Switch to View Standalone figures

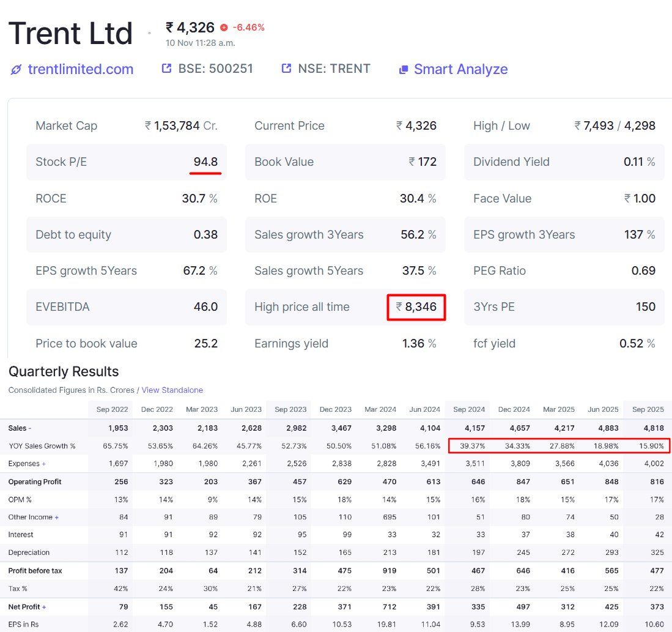(x=172, y=390)
